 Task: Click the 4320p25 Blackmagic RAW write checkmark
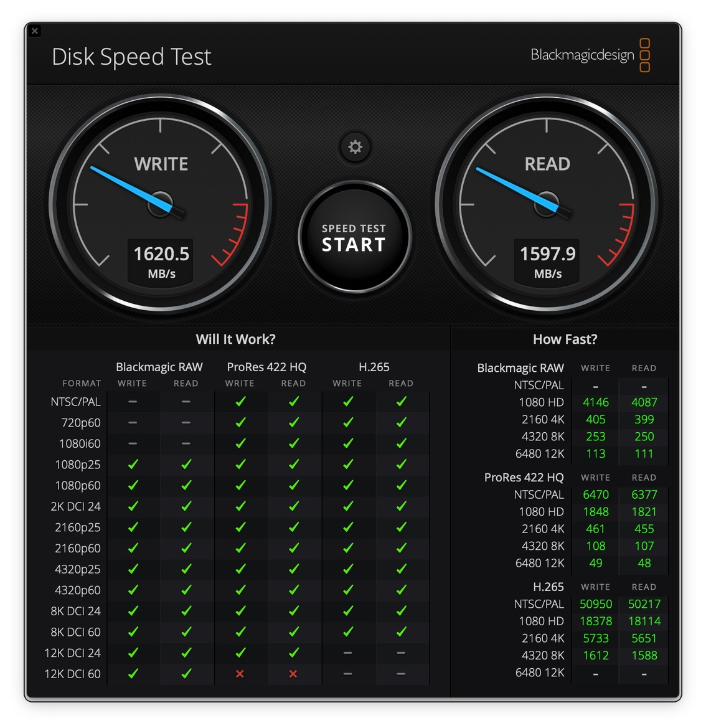pyautogui.click(x=133, y=569)
